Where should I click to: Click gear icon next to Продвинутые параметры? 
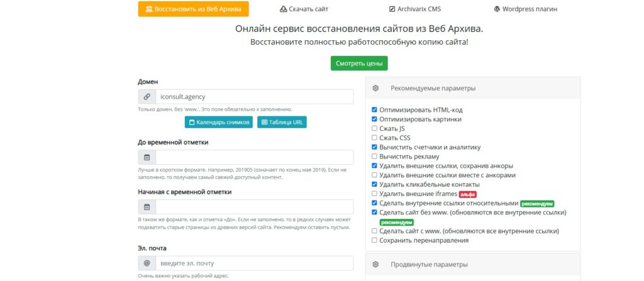[375, 265]
